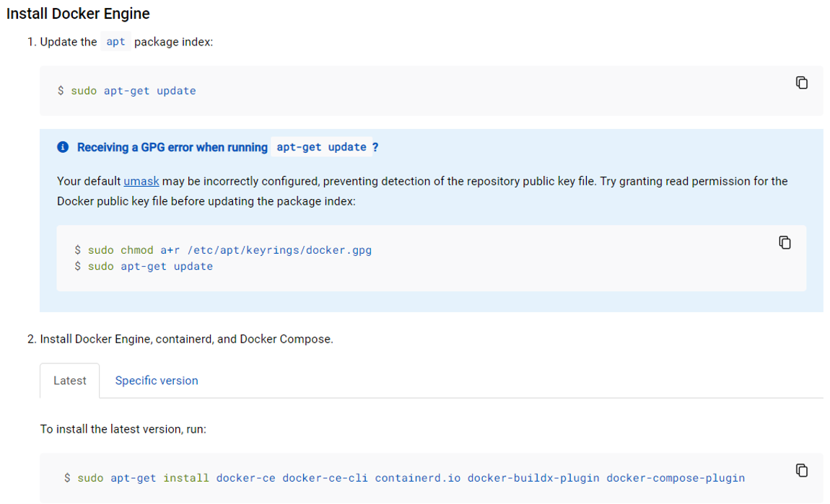Click the 'Your default' text before the umask link
This screenshot has height=504, width=830.
pos(89,181)
